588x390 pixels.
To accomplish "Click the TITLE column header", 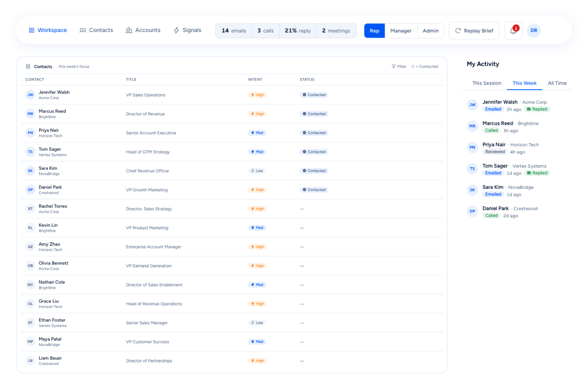I will point(131,80).
